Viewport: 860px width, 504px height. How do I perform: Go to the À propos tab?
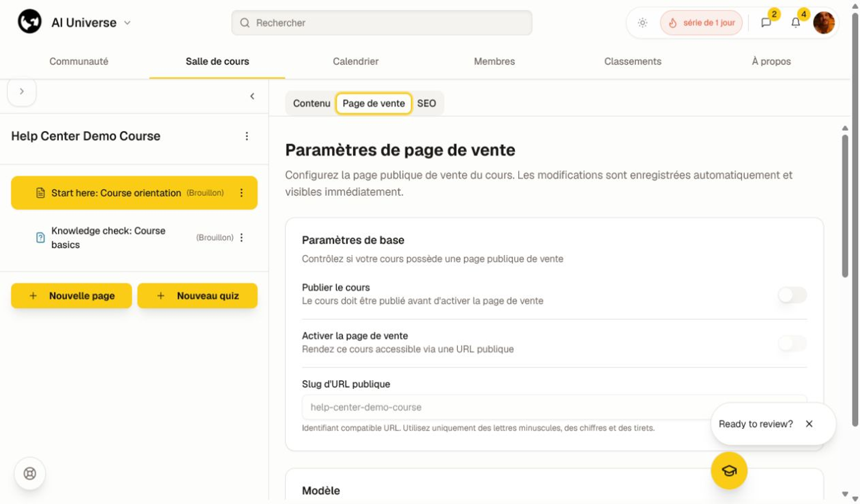point(771,61)
